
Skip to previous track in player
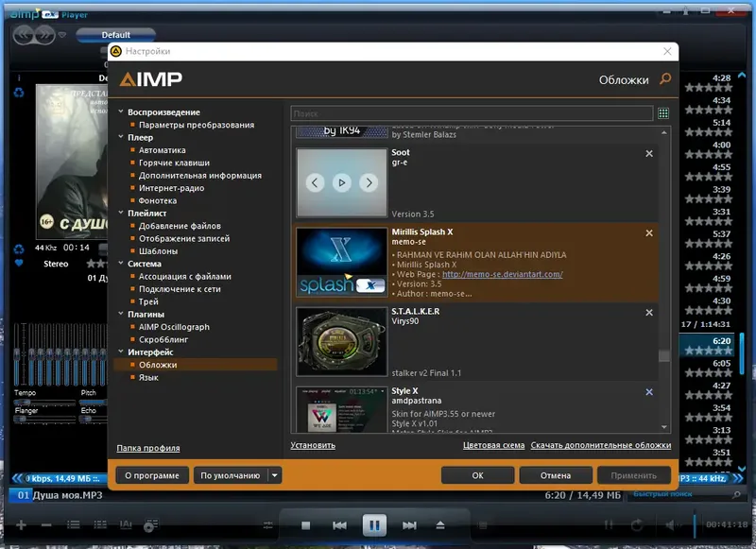[339, 525]
